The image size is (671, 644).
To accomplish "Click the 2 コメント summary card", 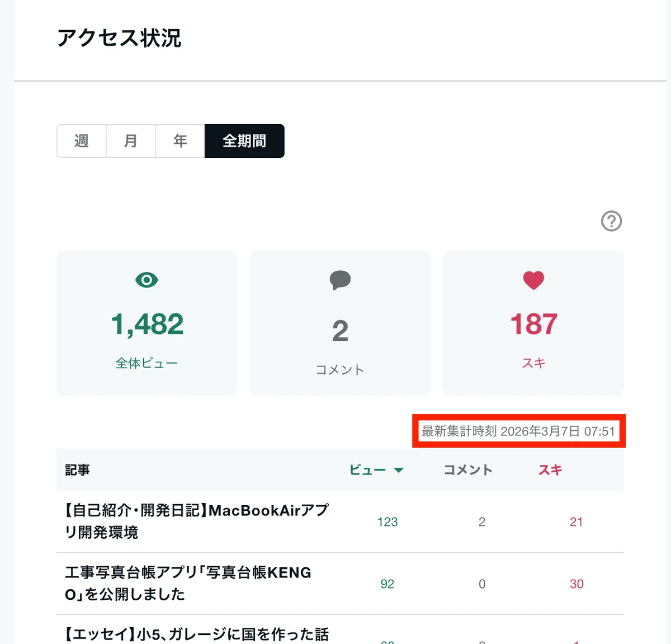I will click(340, 323).
